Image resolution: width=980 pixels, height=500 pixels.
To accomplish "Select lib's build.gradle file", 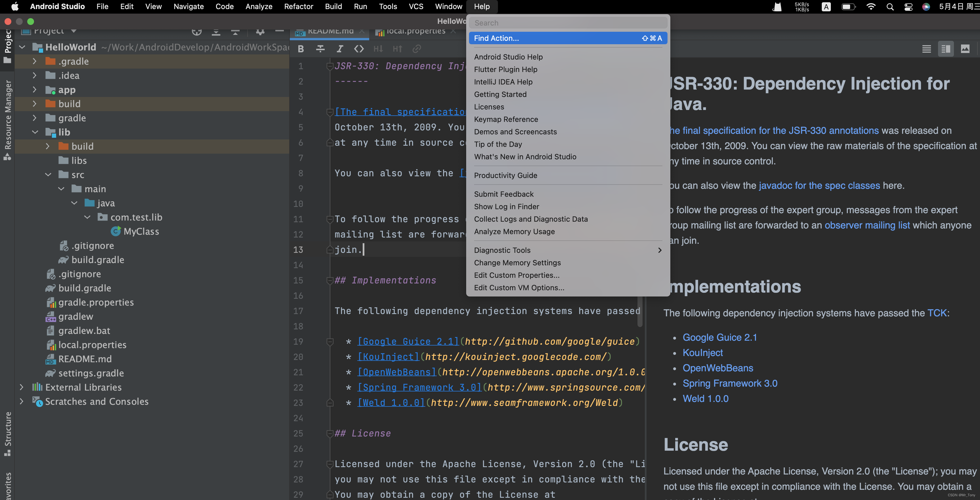I will pyautogui.click(x=97, y=260).
